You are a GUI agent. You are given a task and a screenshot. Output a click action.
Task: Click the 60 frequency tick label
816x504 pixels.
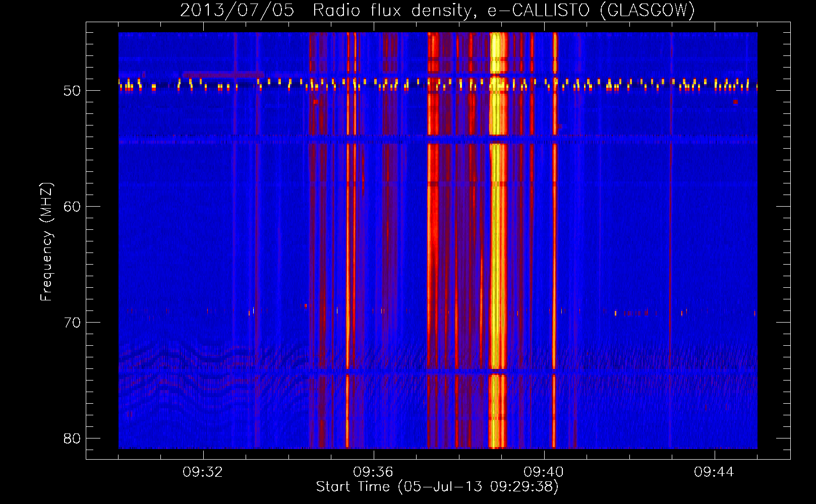[72, 207]
